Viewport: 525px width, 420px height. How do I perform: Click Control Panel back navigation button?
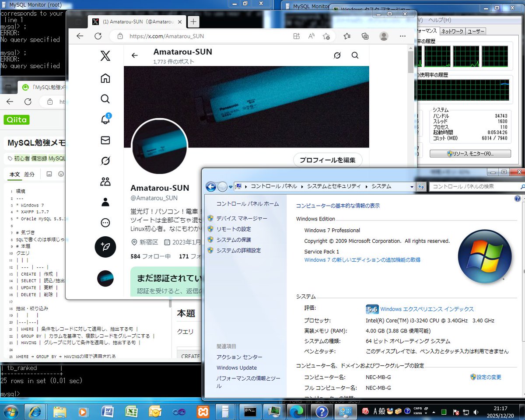(211, 187)
